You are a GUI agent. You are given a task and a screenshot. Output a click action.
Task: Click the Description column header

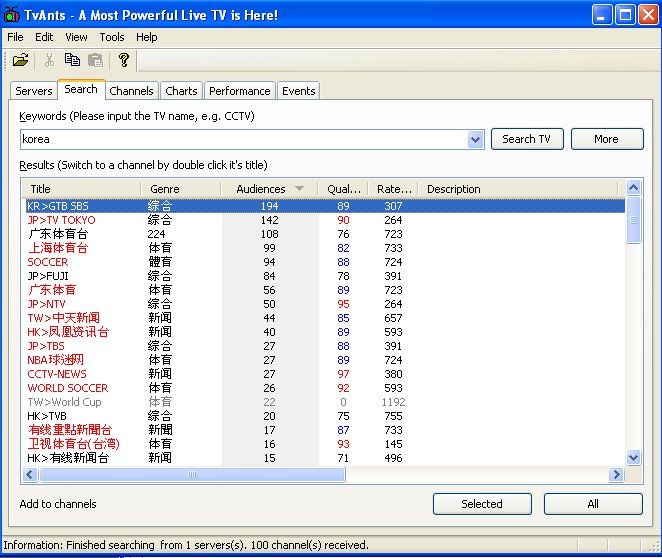coord(518,189)
